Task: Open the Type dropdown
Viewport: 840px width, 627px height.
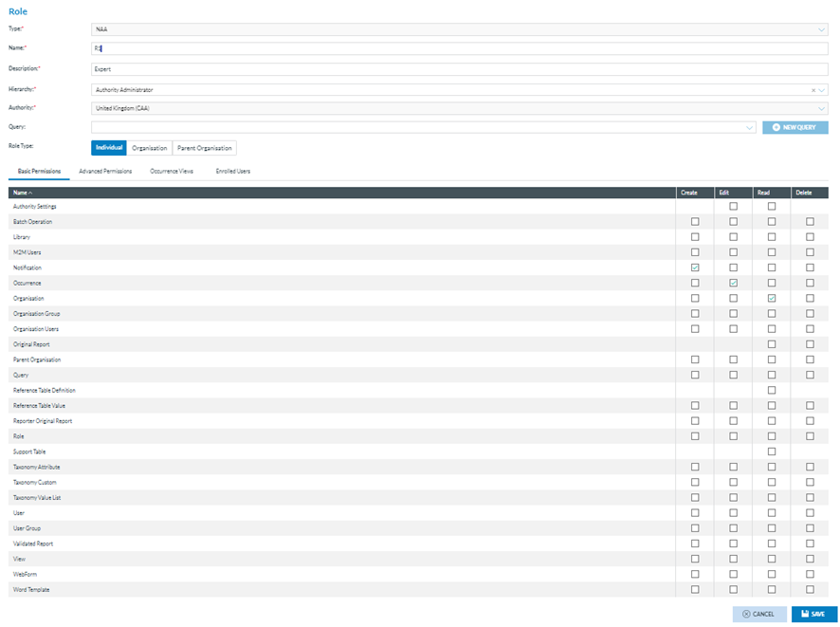Action: click(821, 29)
